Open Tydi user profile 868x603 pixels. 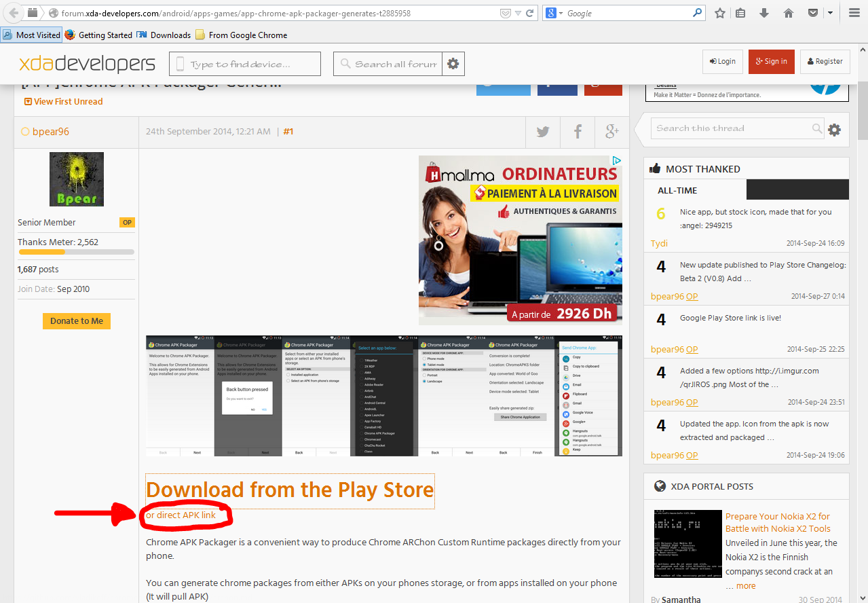[659, 243]
